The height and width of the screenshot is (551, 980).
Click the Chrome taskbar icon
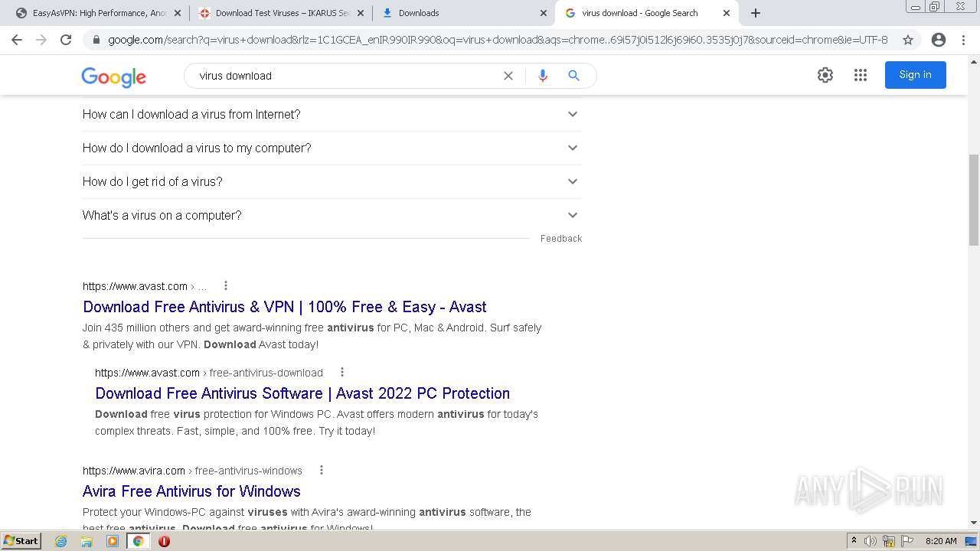tap(139, 541)
